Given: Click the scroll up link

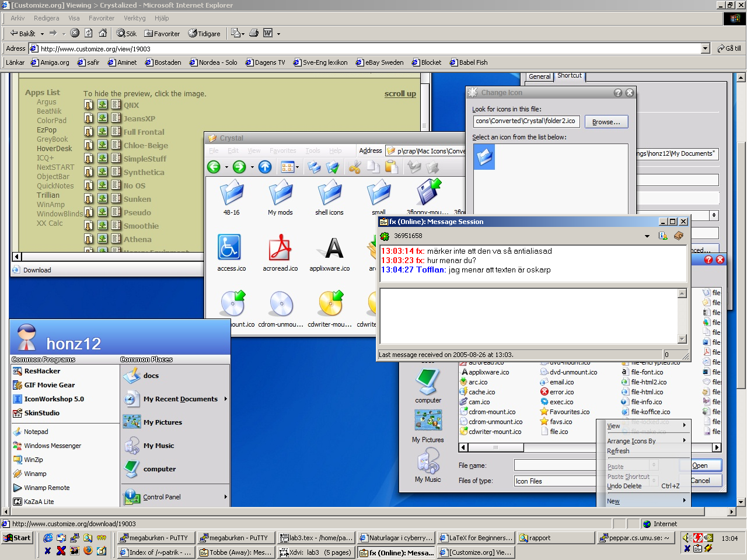Looking at the screenshot, I should tap(400, 93).
